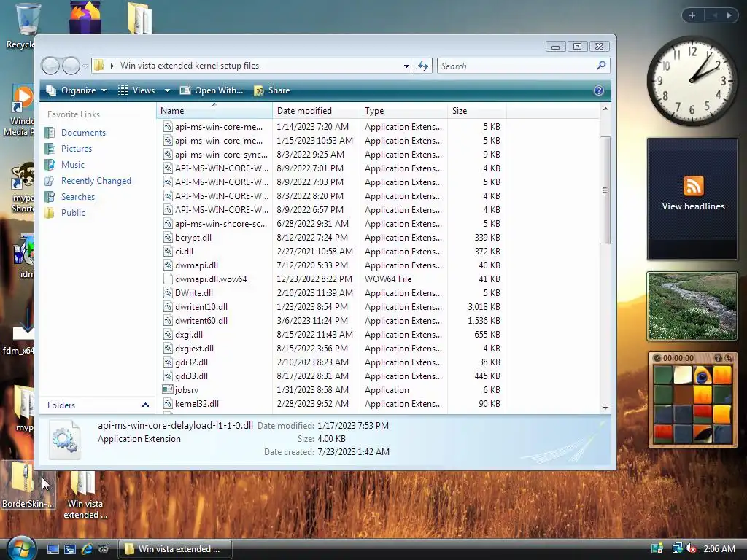This screenshot has width=747, height=560.
Task: Click the analog clock gadget
Action: point(692,81)
